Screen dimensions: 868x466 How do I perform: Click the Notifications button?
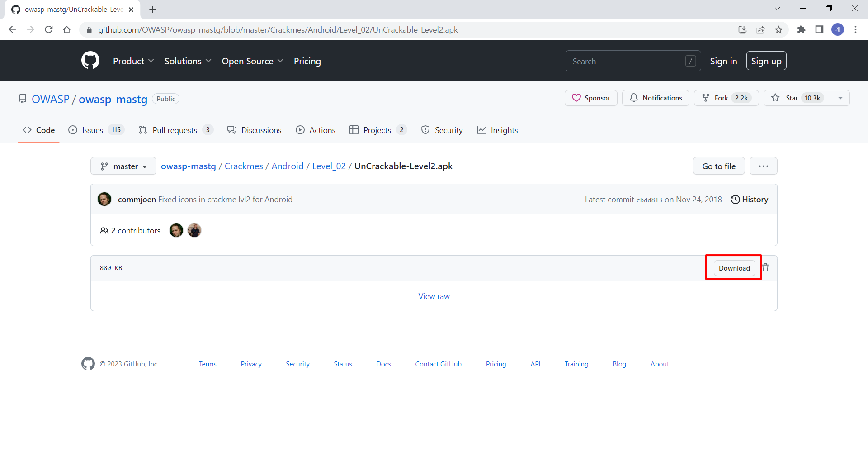(x=656, y=98)
